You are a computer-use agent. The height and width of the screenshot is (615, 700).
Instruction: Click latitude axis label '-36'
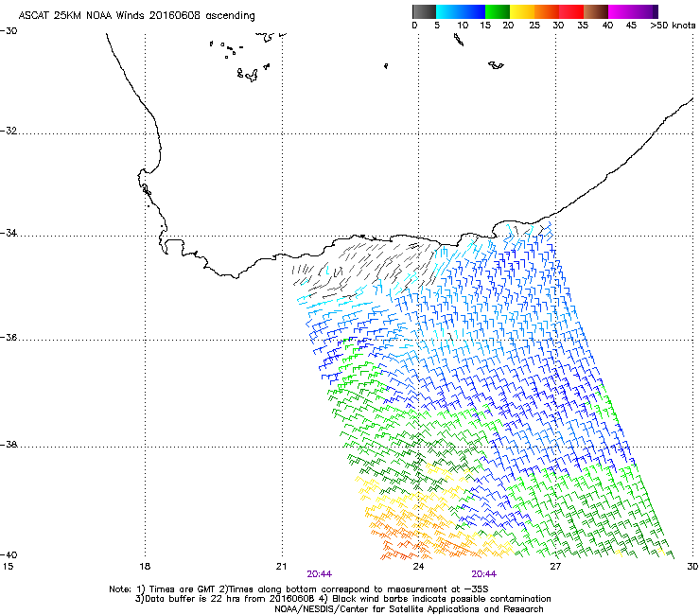pyautogui.click(x=9, y=337)
